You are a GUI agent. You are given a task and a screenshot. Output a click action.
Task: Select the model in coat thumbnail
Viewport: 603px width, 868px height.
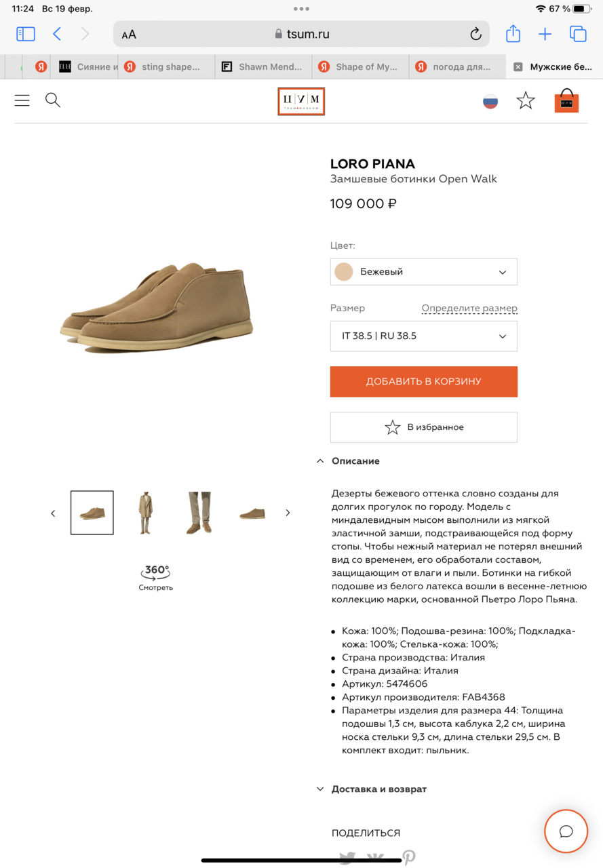tap(145, 513)
